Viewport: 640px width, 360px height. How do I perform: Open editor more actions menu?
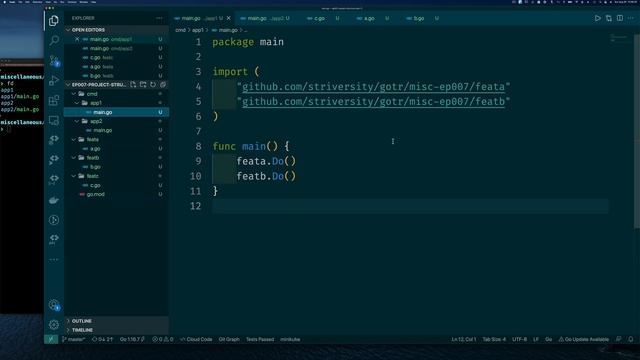631,18
